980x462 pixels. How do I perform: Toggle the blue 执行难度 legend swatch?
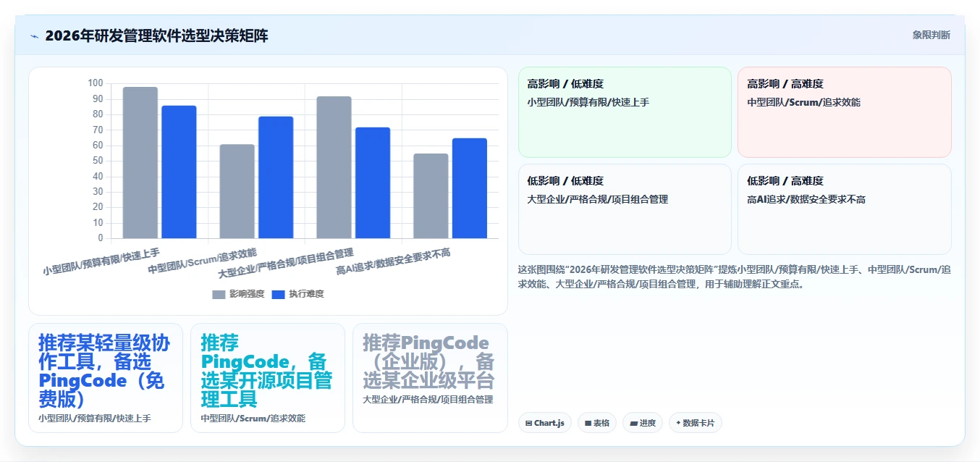click(x=279, y=294)
